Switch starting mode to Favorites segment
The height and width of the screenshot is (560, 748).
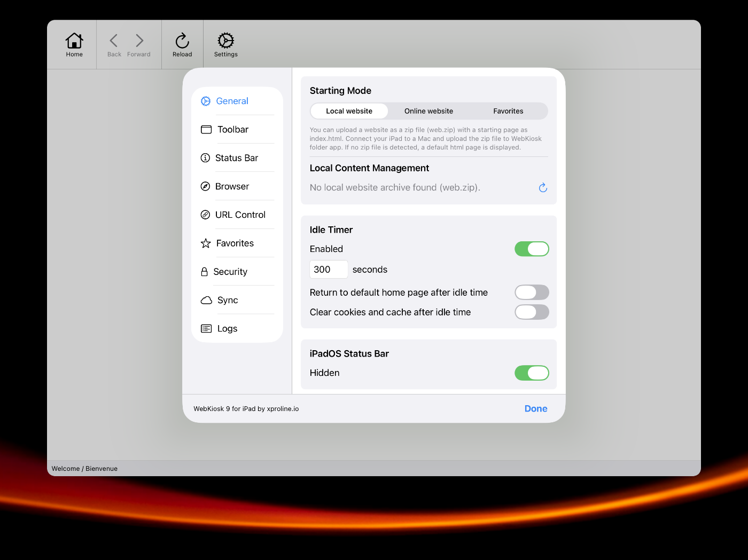click(508, 111)
